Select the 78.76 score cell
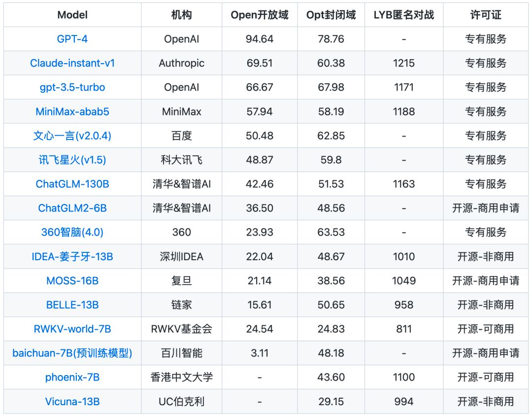 point(331,39)
